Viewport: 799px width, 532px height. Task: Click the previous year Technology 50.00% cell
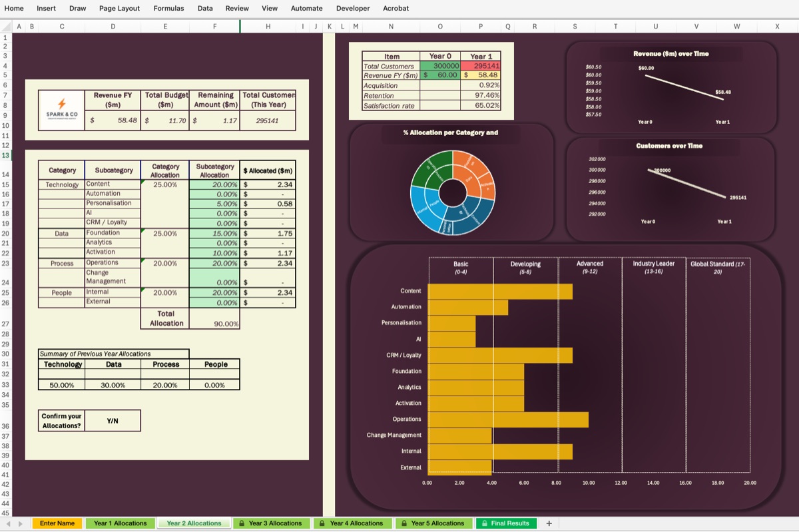62,385
